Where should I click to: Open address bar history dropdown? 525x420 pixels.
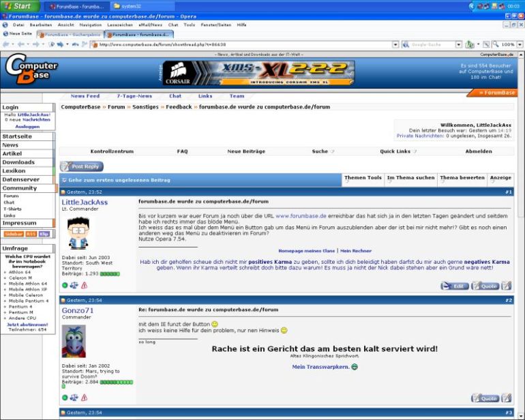[x=395, y=44]
